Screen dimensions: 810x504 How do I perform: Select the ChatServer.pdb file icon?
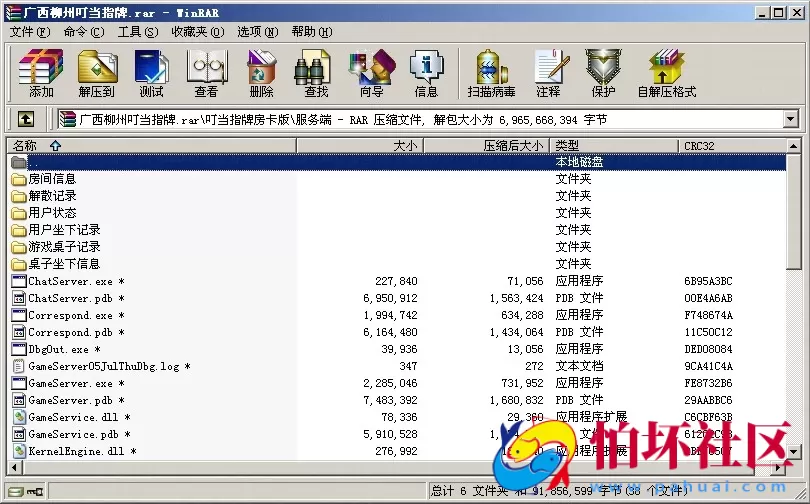click(19, 298)
